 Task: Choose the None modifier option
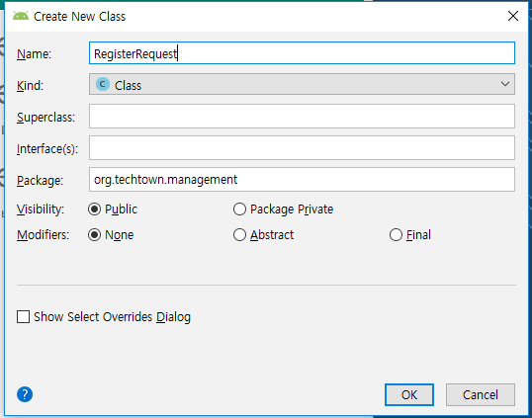pos(94,234)
